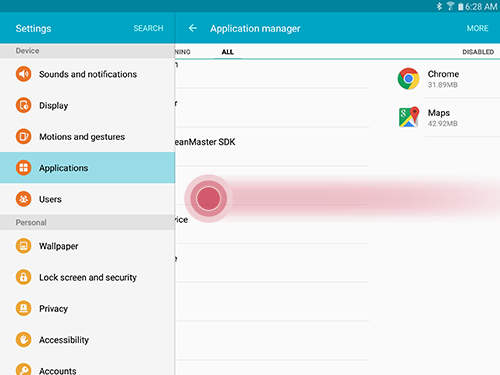Open Lock screen and security label
The width and height of the screenshot is (500, 375).
click(88, 277)
